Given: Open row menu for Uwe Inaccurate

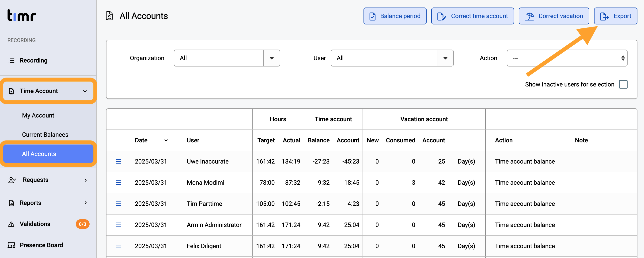Looking at the screenshot, I should (x=118, y=162).
